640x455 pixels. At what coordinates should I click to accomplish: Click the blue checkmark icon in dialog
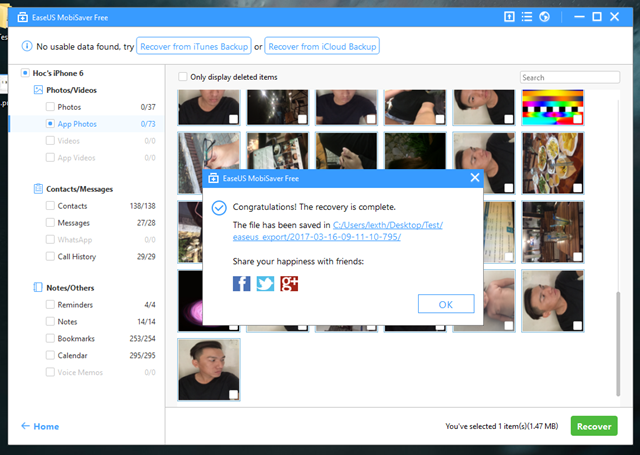(219, 208)
